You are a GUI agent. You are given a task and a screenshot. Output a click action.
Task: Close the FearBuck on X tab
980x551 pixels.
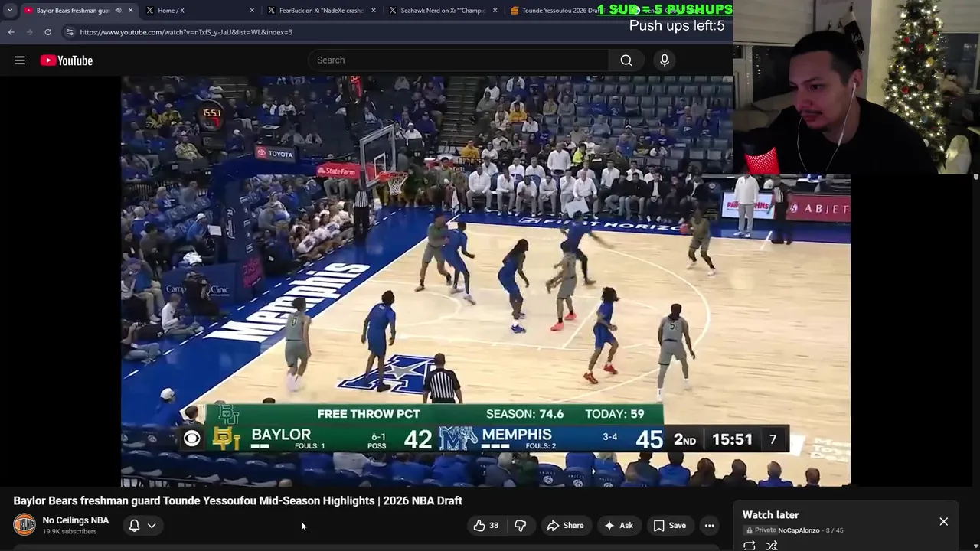374,11
